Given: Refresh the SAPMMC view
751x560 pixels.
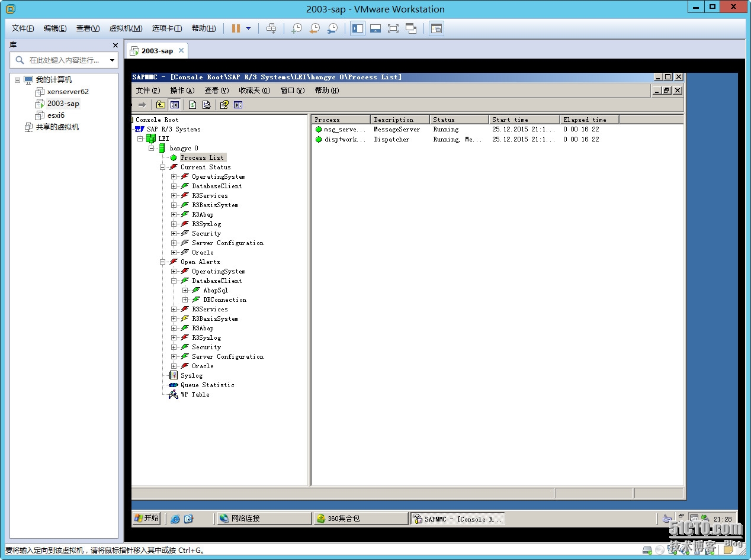Looking at the screenshot, I should (x=192, y=105).
